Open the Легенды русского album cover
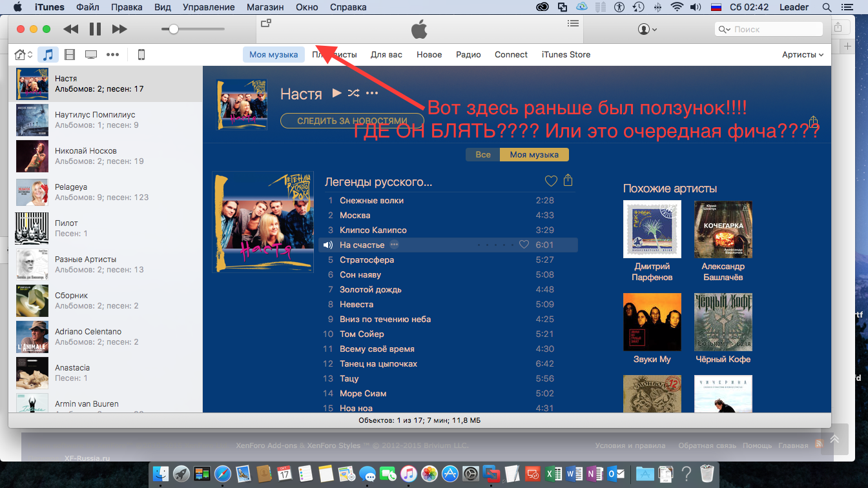868x488 pixels. [263, 222]
